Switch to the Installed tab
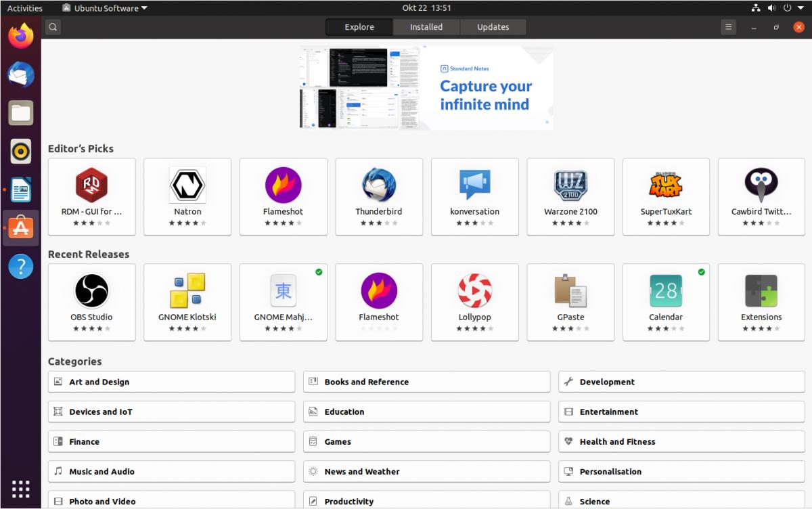The width and height of the screenshot is (812, 509). coord(426,27)
